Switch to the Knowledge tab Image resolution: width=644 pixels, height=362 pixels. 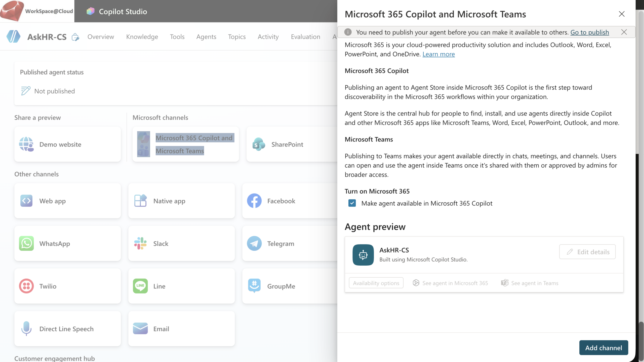pos(142,37)
